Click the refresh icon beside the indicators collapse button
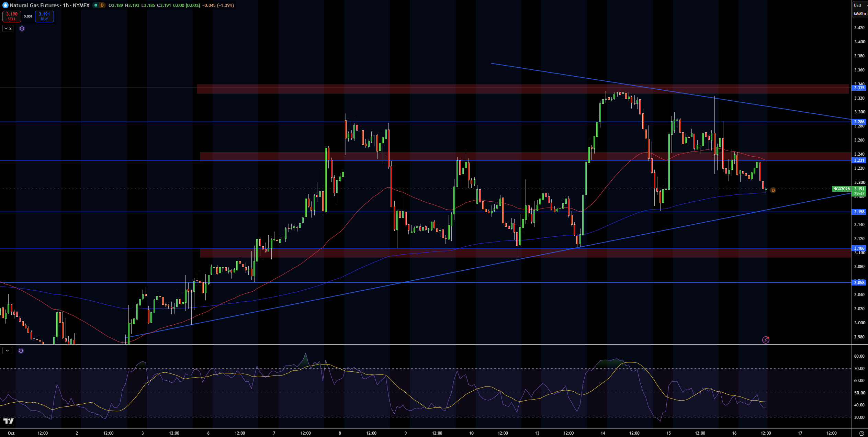 (22, 29)
